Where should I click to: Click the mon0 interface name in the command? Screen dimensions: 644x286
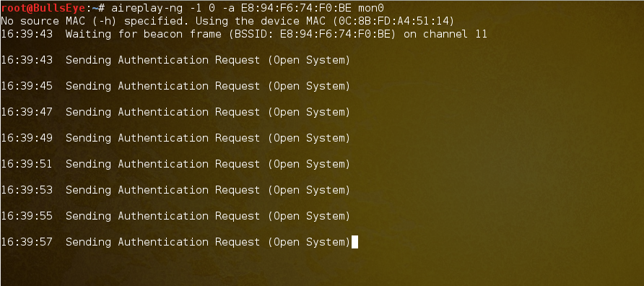tap(368, 8)
